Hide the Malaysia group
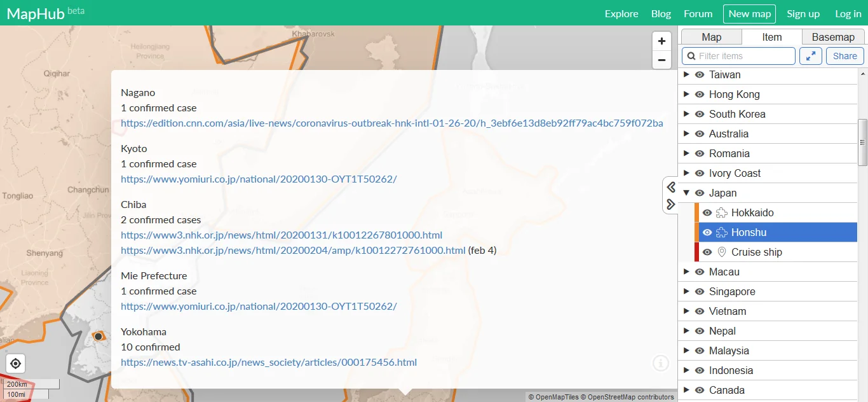 click(700, 350)
